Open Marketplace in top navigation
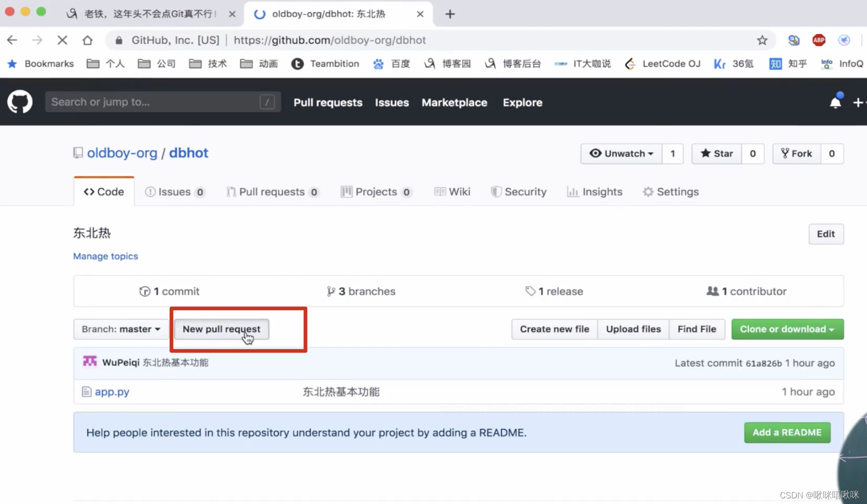The image size is (867, 504). click(454, 102)
